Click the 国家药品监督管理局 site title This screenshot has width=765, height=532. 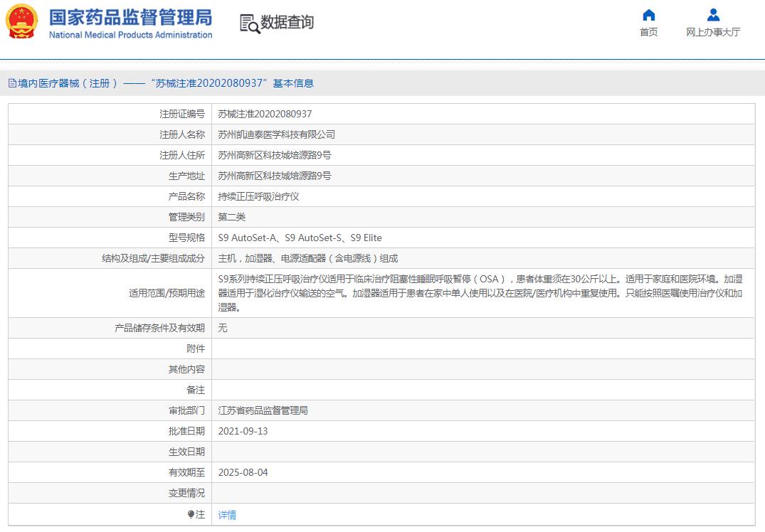(130, 17)
